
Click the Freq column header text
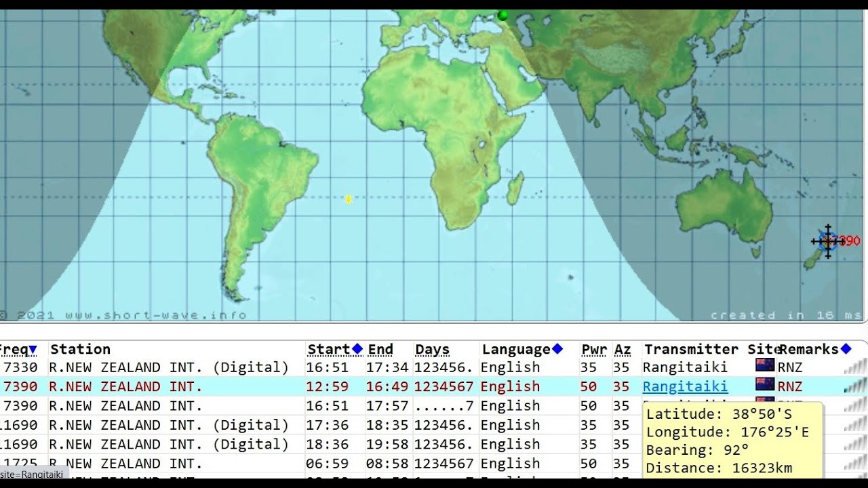[x=14, y=349]
